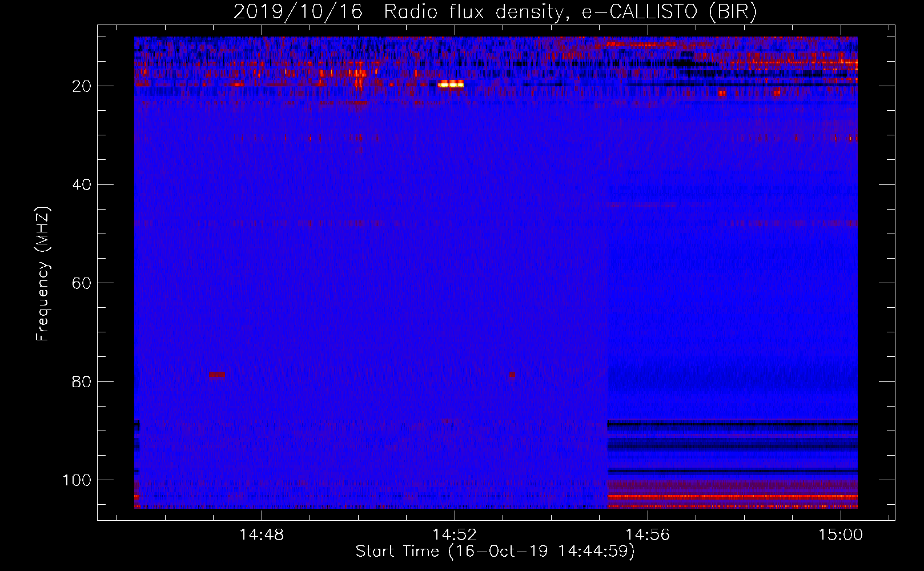Click the plot title '2019/10/16 Radio flux density'
The image size is (924, 571).
point(495,11)
